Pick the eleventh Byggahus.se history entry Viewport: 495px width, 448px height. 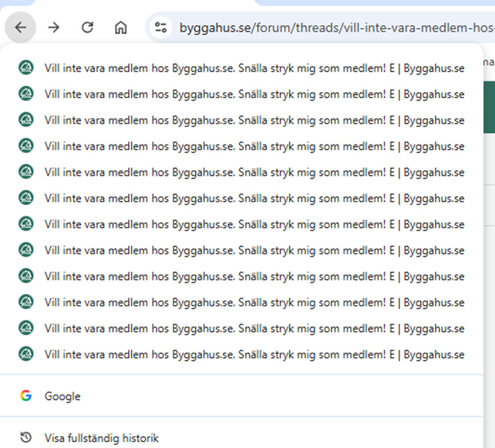pos(254,329)
